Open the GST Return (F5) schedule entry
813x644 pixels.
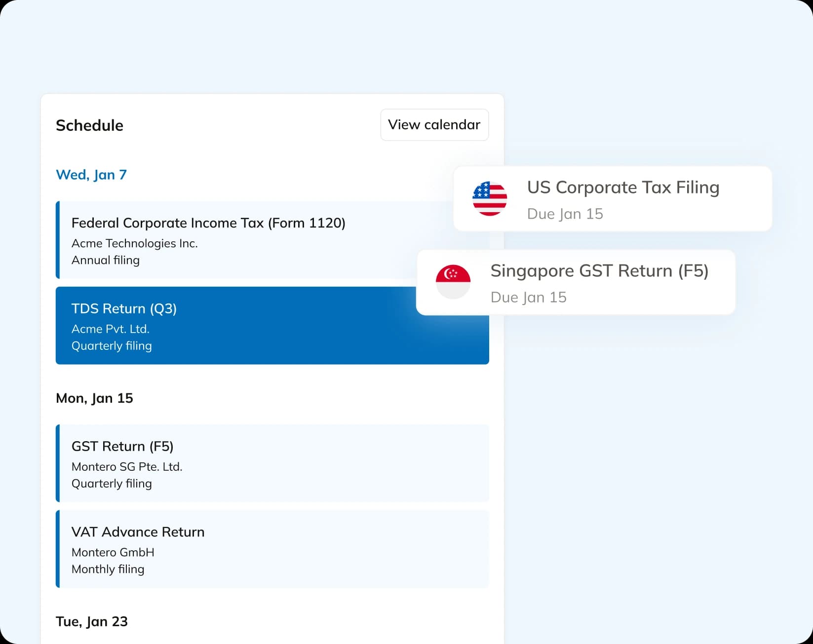coord(272,463)
